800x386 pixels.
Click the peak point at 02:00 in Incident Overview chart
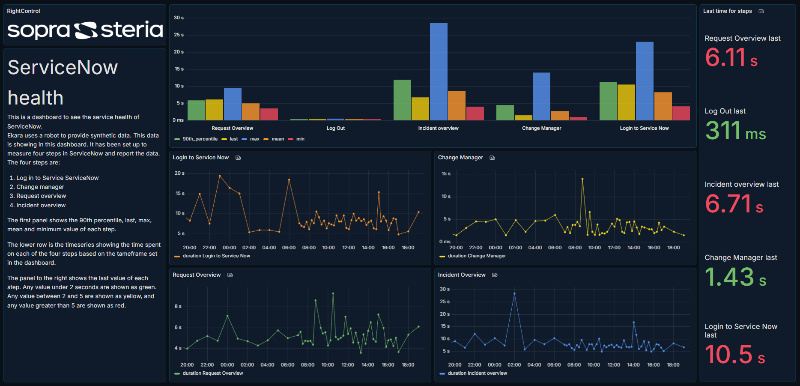(x=514, y=293)
